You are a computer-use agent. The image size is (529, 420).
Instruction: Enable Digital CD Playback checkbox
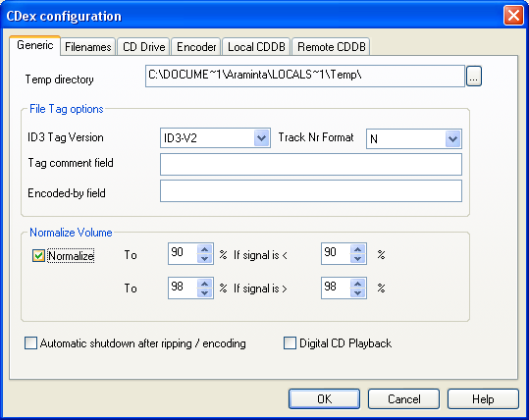pos(290,343)
